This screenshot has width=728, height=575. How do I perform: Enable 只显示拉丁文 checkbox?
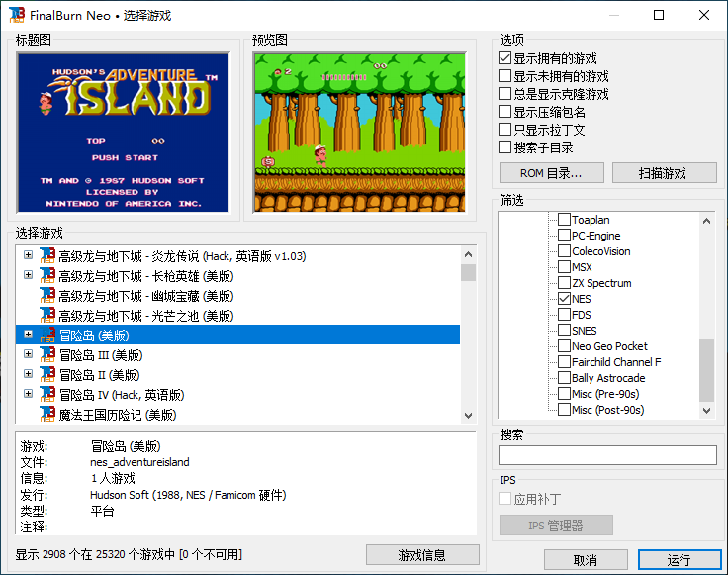(504, 129)
